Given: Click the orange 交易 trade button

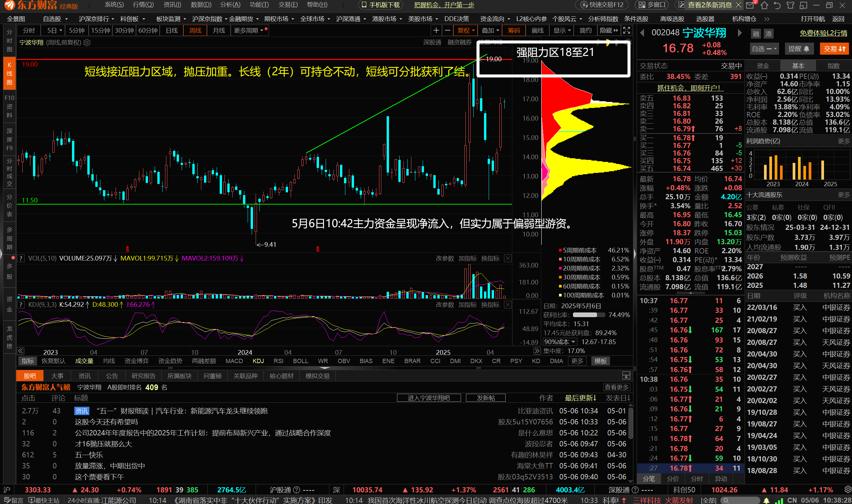Looking at the screenshot, I should [834, 49].
